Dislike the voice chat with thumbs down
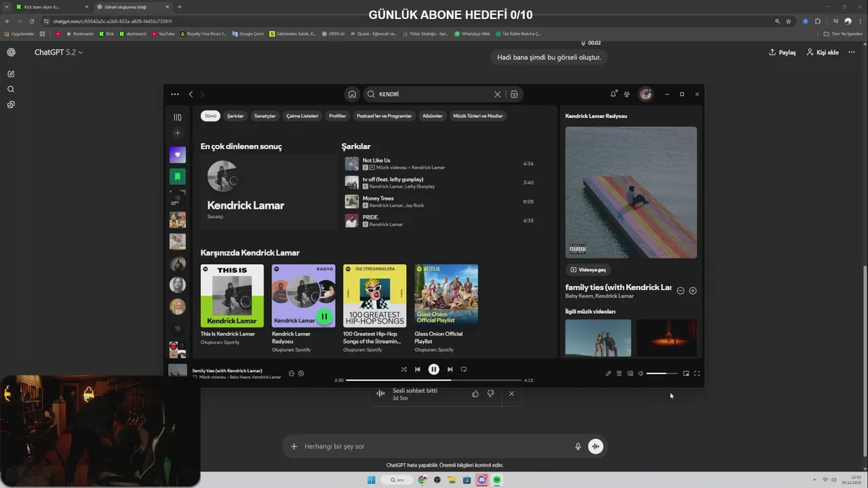 tap(490, 394)
